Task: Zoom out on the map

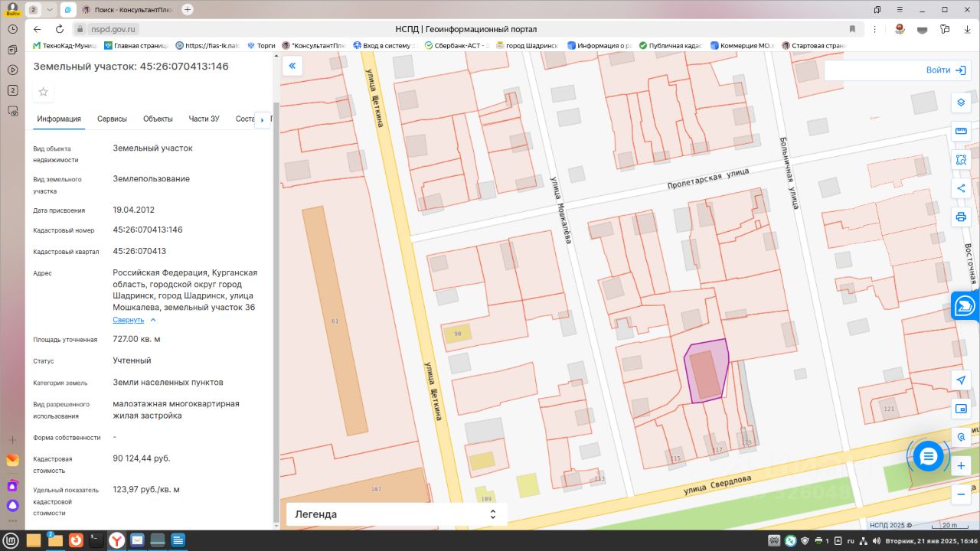Action: 961,494
